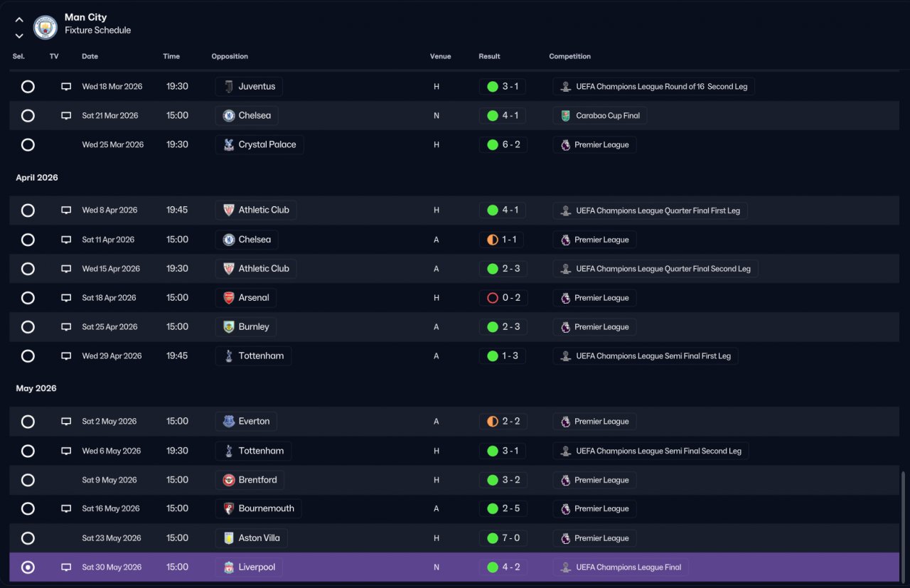Sort by the Competition column header
This screenshot has height=588, width=910.
(x=570, y=56)
